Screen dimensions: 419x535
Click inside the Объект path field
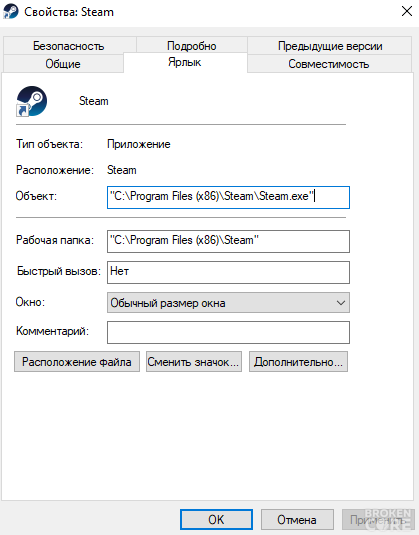pyautogui.click(x=228, y=197)
